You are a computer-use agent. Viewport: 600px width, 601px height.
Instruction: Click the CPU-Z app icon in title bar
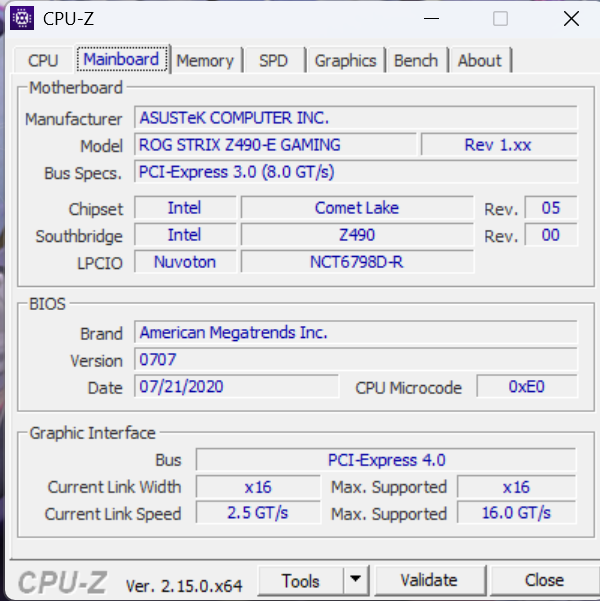[22, 18]
